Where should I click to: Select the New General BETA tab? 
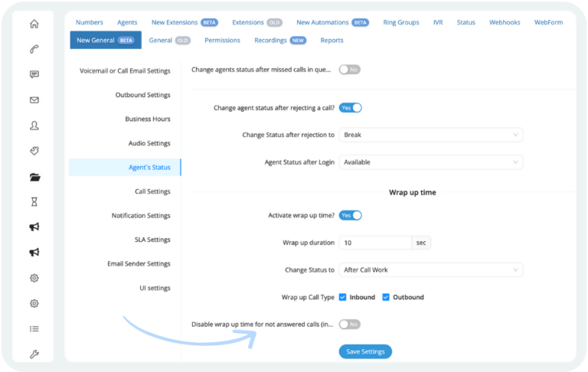(x=106, y=40)
